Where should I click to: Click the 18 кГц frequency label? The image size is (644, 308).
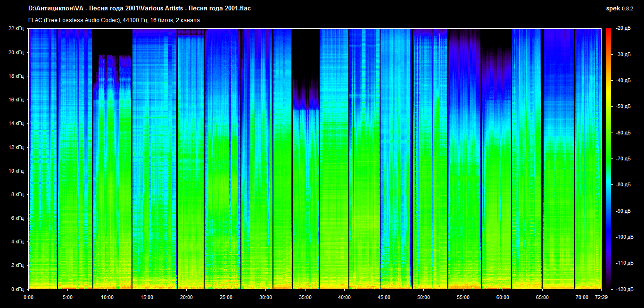(17, 76)
